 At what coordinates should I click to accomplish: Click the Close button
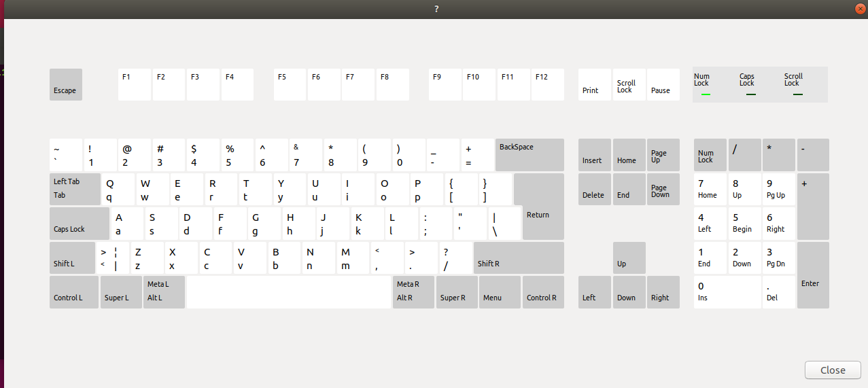click(x=833, y=370)
